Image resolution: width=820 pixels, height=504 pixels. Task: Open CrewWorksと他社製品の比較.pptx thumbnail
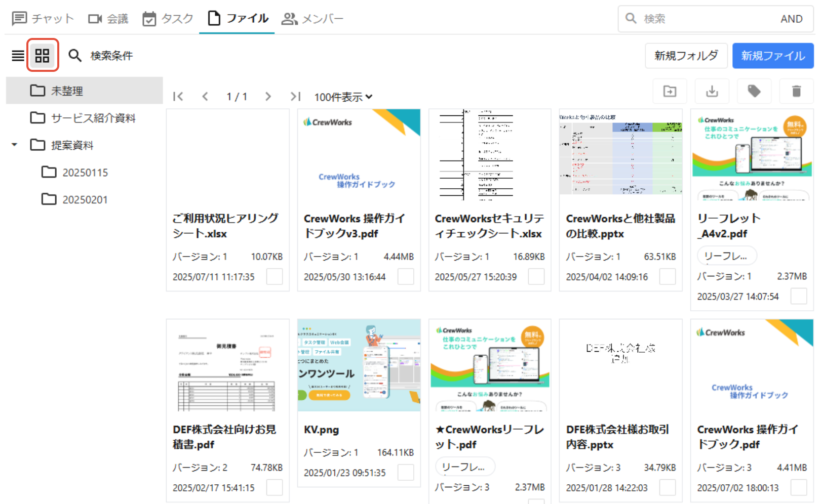(621, 155)
